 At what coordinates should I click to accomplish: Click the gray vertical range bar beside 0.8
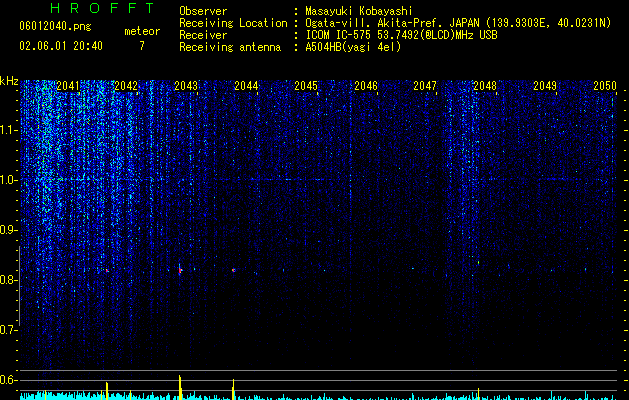pos(19,286)
